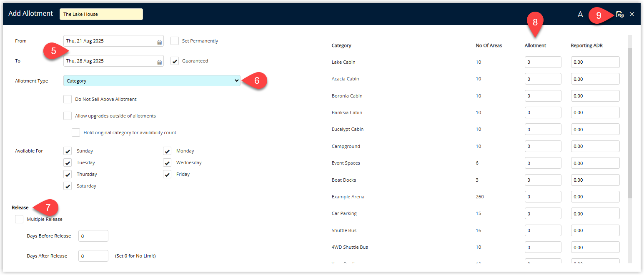Enable Do Not Sell Above Allotment

click(68, 99)
